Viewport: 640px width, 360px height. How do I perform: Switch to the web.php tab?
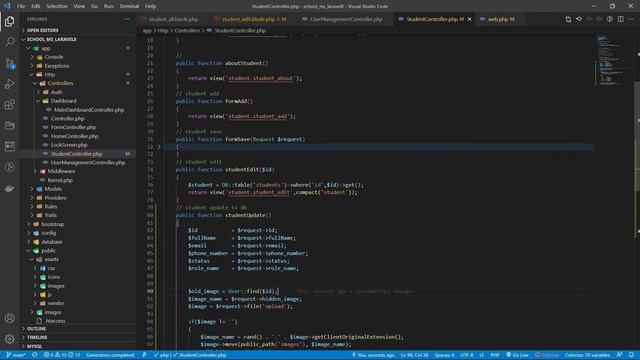click(500, 19)
